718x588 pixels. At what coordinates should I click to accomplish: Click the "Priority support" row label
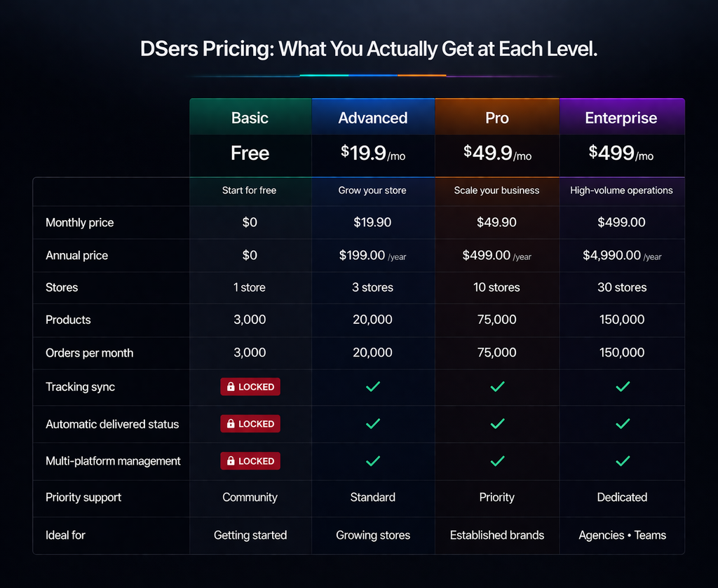click(83, 498)
